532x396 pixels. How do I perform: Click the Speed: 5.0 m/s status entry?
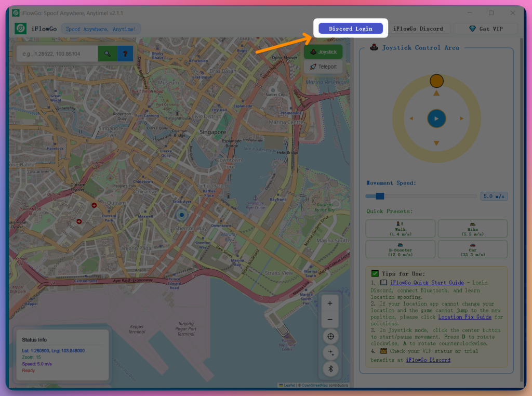click(37, 364)
